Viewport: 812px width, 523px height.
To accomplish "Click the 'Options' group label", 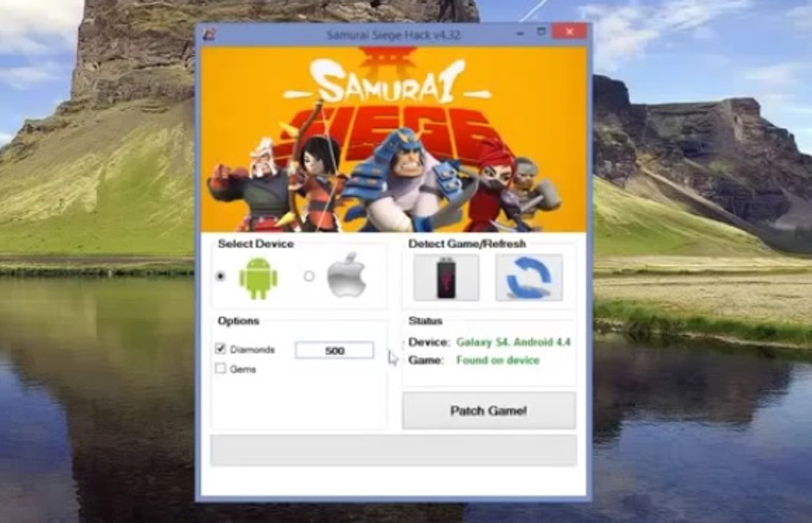I will (x=238, y=321).
